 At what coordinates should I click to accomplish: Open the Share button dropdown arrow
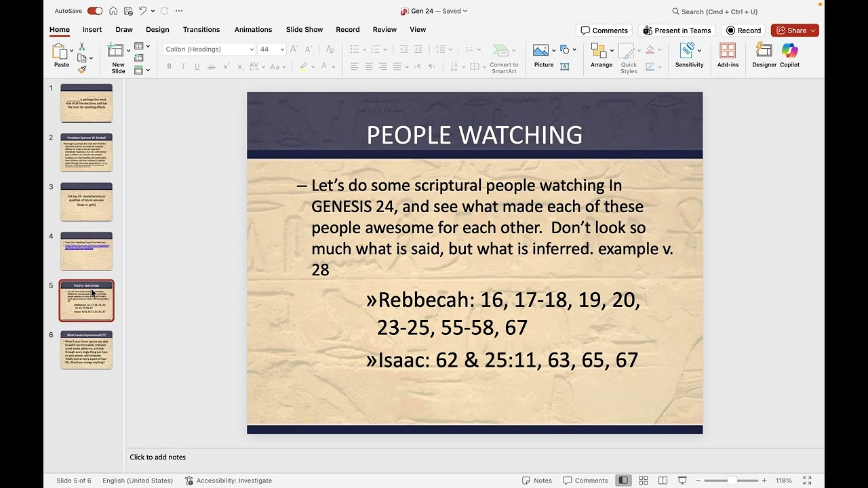813,30
